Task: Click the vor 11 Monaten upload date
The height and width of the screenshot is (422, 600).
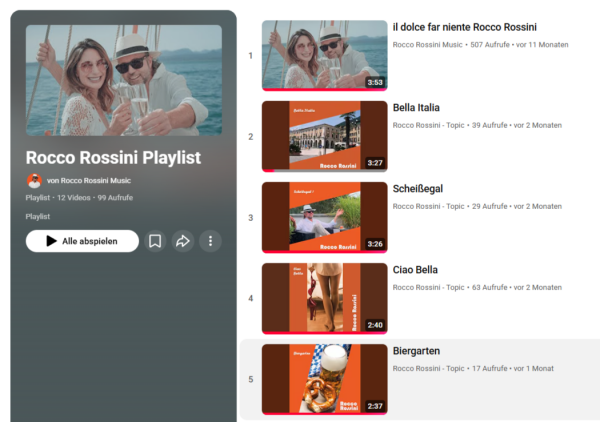Action: (542, 45)
